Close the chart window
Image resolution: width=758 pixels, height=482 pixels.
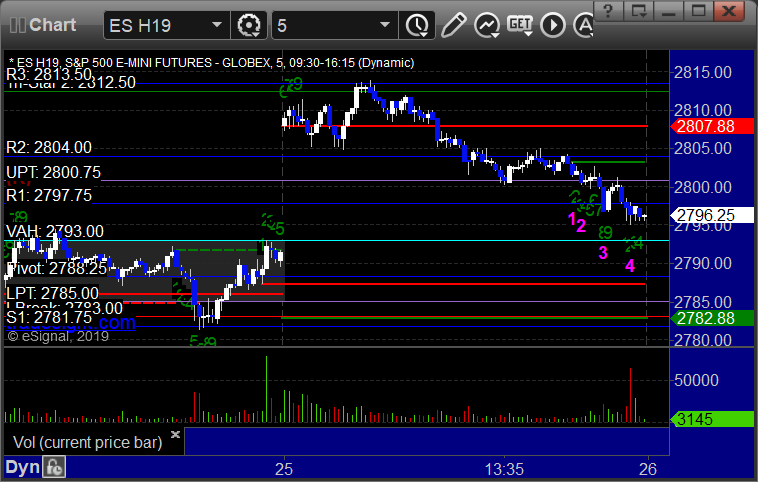tap(729, 10)
